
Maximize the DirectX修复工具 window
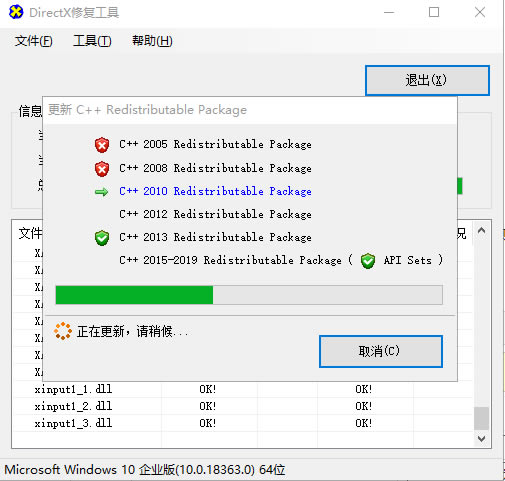434,13
